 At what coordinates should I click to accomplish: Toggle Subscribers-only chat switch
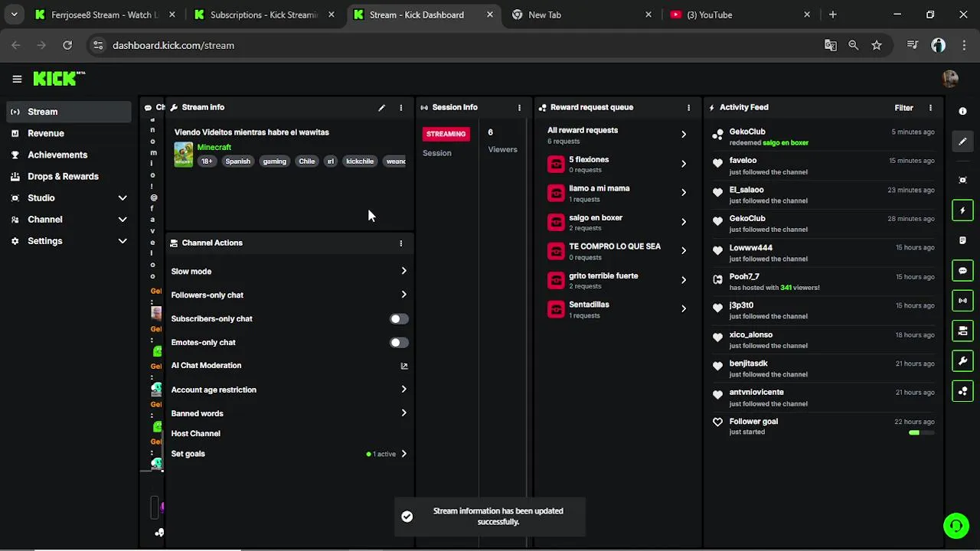tap(398, 319)
